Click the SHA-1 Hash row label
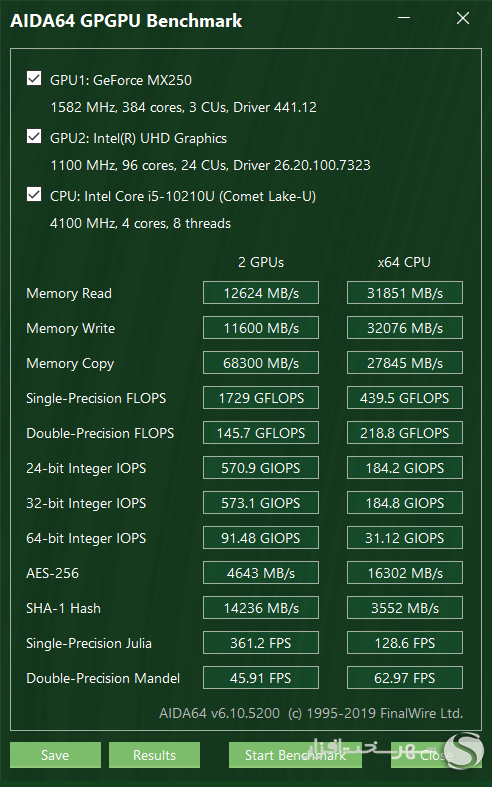This screenshot has width=492, height=787. coord(63,608)
